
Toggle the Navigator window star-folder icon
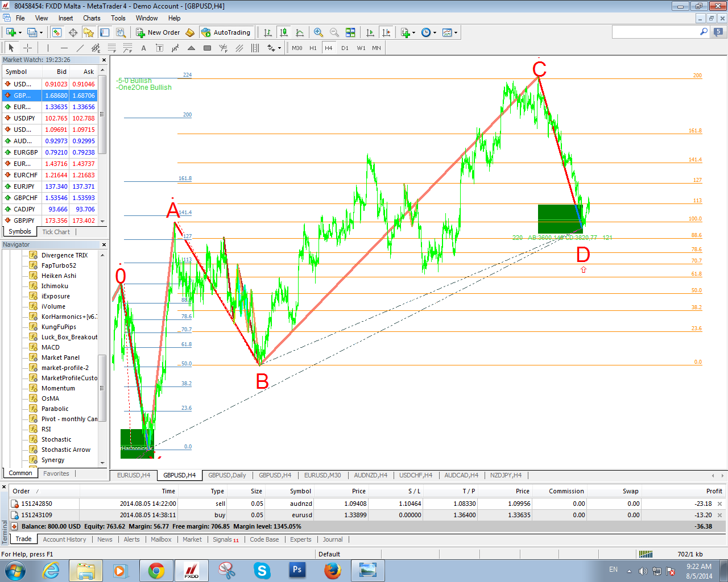pyautogui.click(x=89, y=32)
